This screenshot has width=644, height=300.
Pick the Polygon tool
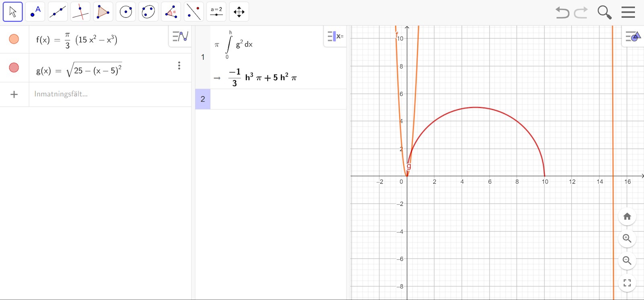click(103, 12)
